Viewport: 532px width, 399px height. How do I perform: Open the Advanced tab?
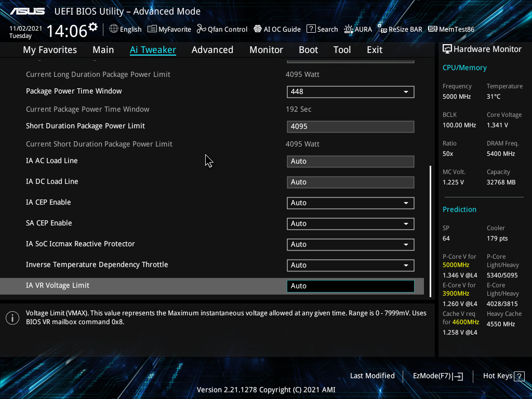[212, 50]
